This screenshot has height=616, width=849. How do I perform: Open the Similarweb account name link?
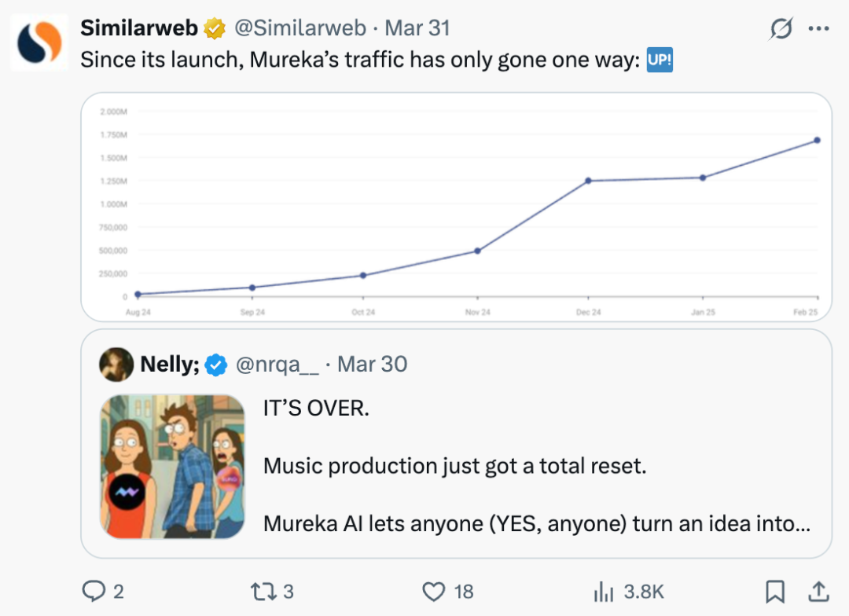[139, 28]
